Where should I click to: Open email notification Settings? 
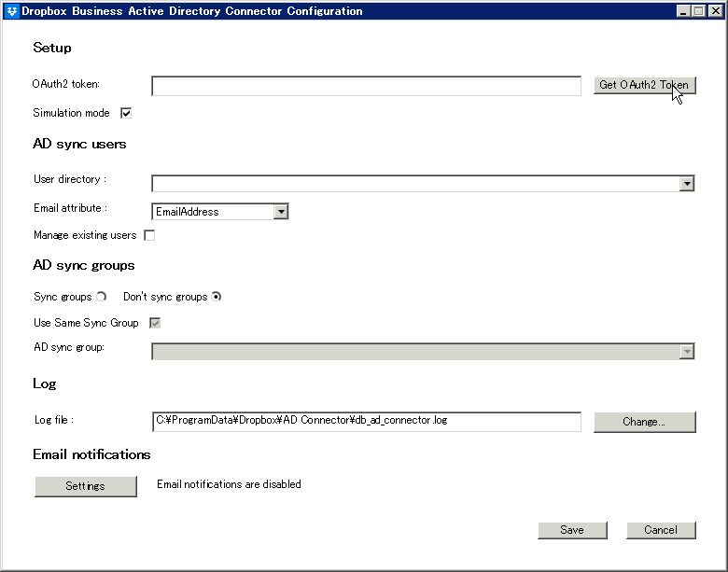(86, 486)
